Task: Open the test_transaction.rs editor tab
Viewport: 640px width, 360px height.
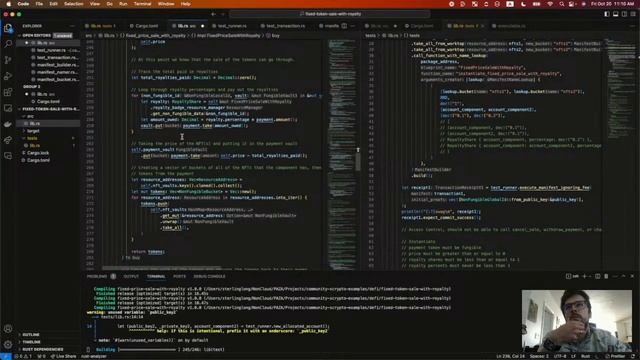Action: [x=285, y=26]
